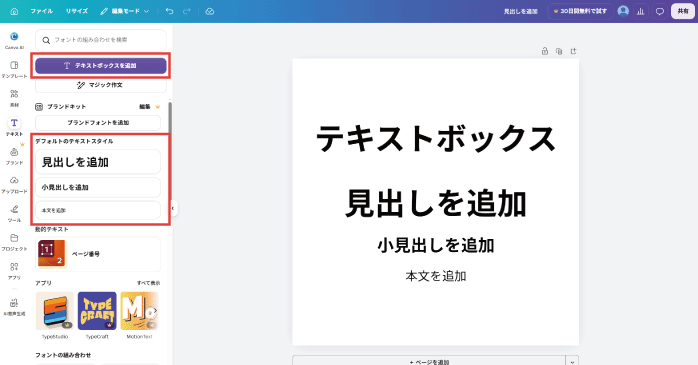This screenshot has height=365, width=698.
Task: Click the add page icon above canvas
Action: pyautogui.click(x=573, y=51)
